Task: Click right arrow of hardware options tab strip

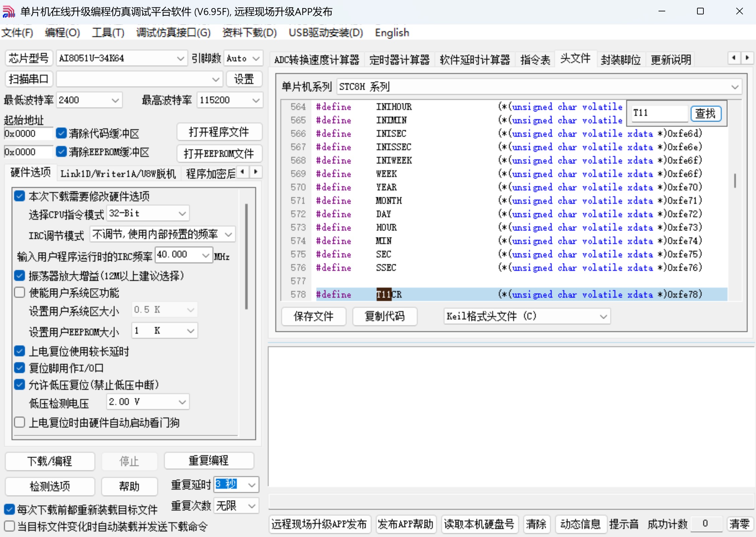Action: [x=256, y=172]
